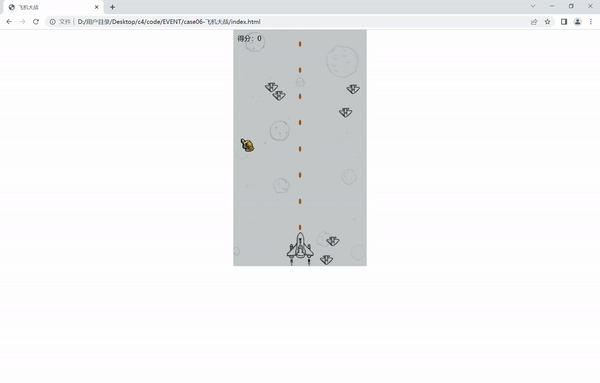The image size is (600, 383).
Task: Close the 飞机大战 tab
Action: pyautogui.click(x=97, y=7)
